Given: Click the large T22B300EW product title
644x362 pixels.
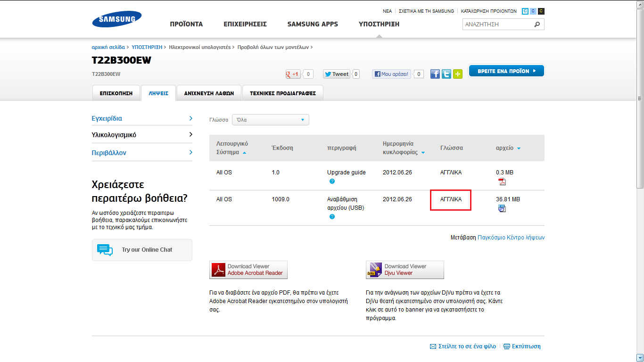Looking at the screenshot, I should [x=122, y=61].
